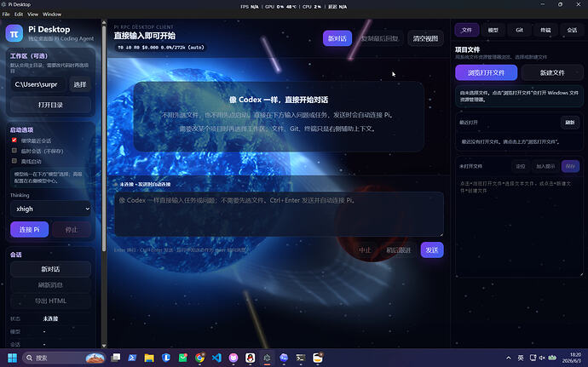
Task: Switch to the 会话 tab in right panel
Action: click(x=572, y=30)
